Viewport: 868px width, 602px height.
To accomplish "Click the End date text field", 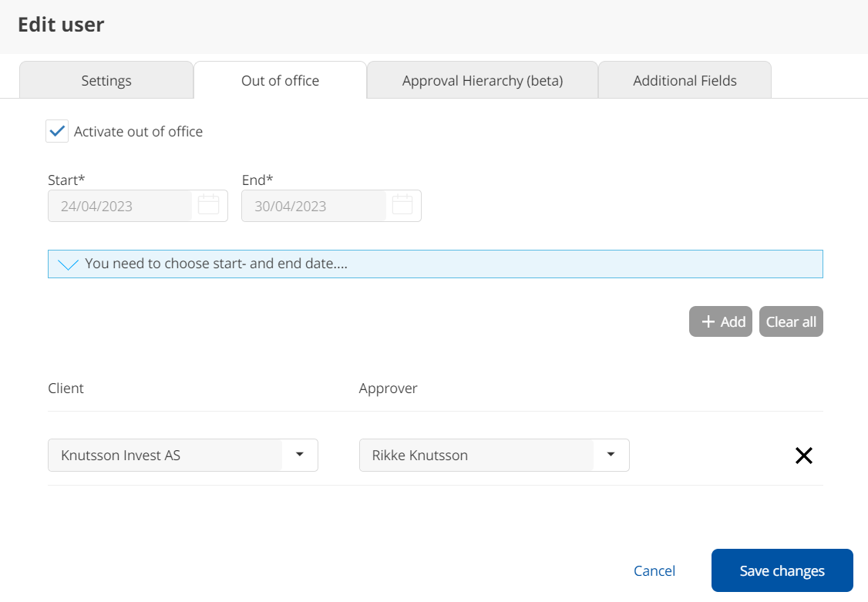I will pyautogui.click(x=313, y=207).
